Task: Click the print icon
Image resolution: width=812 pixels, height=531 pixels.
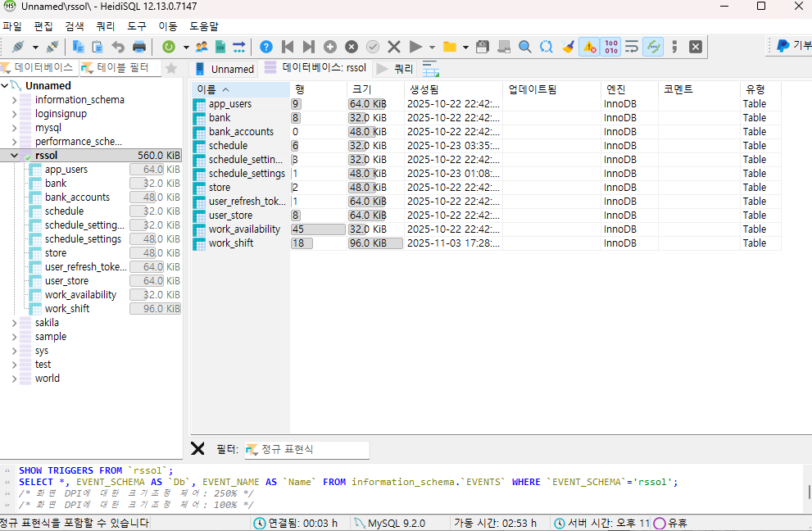Action: (x=139, y=47)
